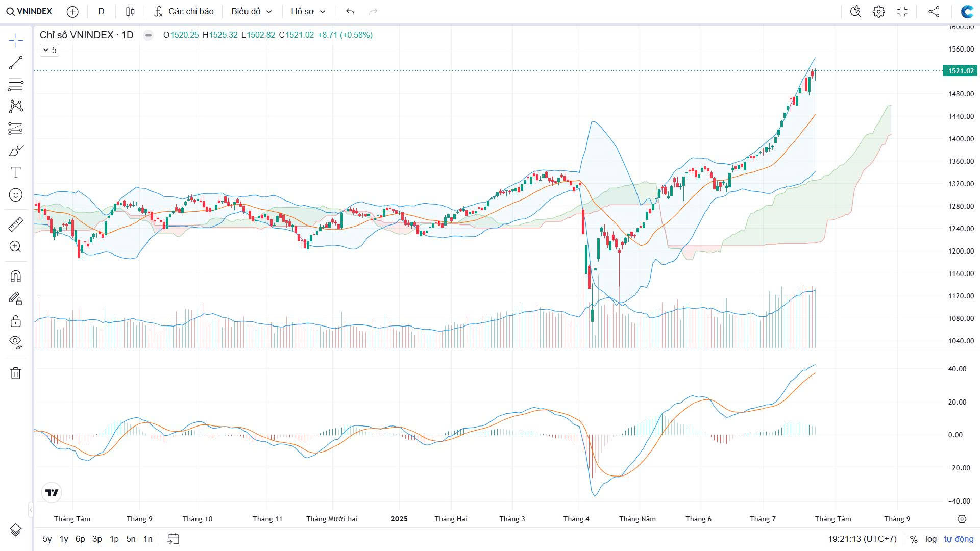Click the share chart icon
Screen dimensions: 980x551
coord(934,11)
